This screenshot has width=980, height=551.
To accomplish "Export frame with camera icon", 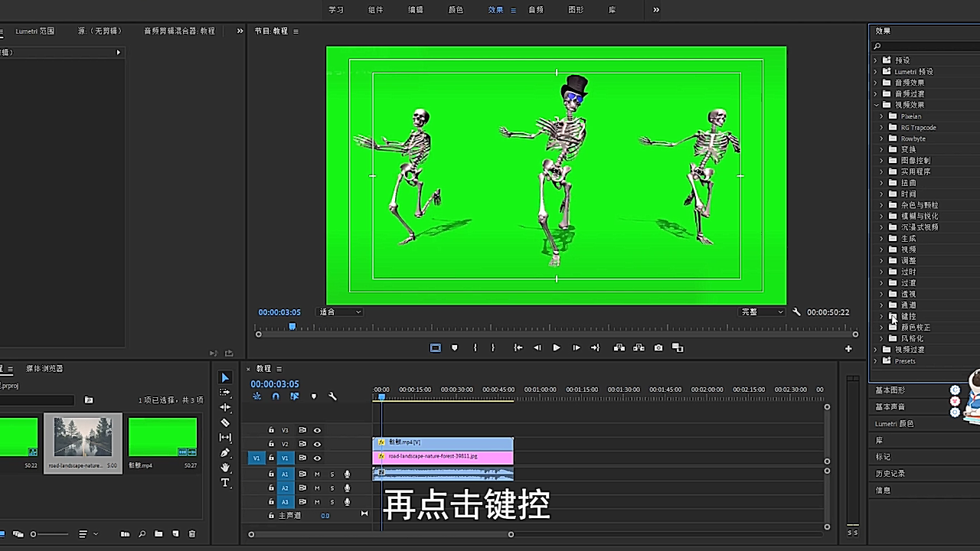I will [x=658, y=347].
